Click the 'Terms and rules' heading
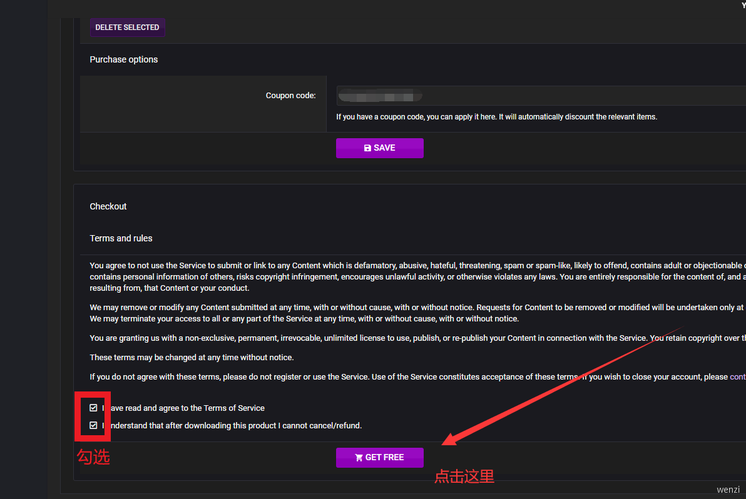Image resolution: width=746 pixels, height=499 pixels. [121, 238]
